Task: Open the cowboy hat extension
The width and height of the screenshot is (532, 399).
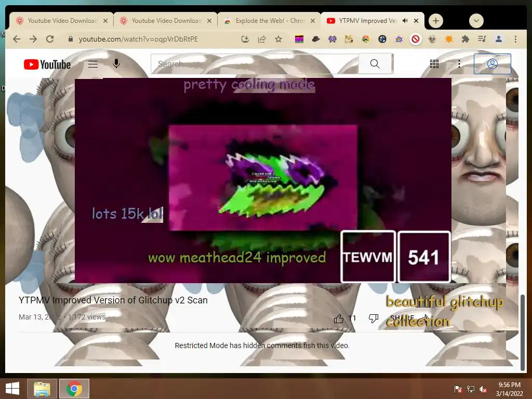Action: pyautogui.click(x=316, y=39)
